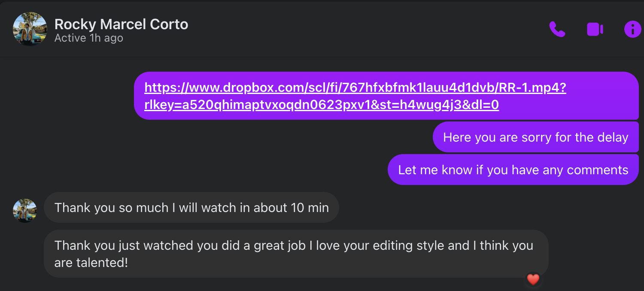This screenshot has width=644, height=291.
Task: Open the Dropbox RR-1.mp4 link
Action: click(x=355, y=96)
